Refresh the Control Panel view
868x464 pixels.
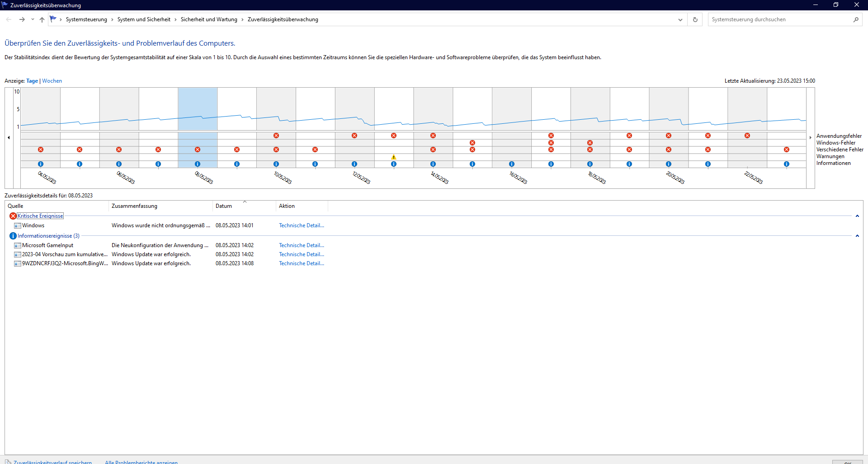coord(695,19)
